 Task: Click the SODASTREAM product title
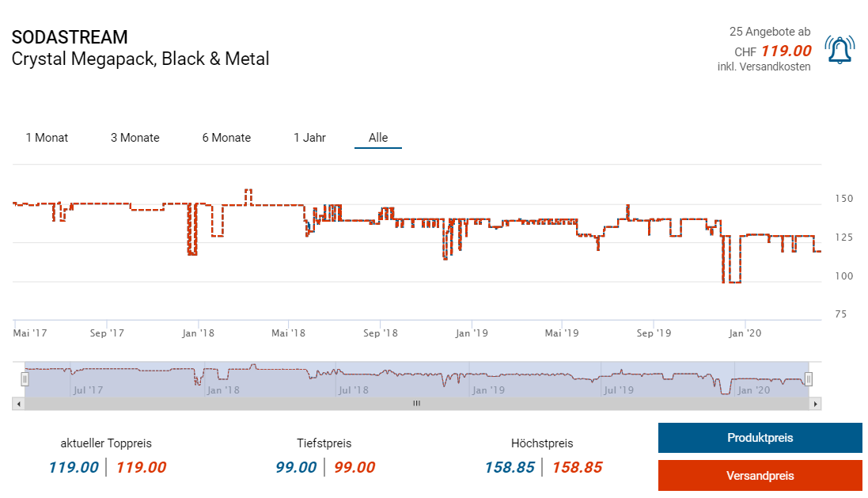pyautogui.click(x=70, y=37)
